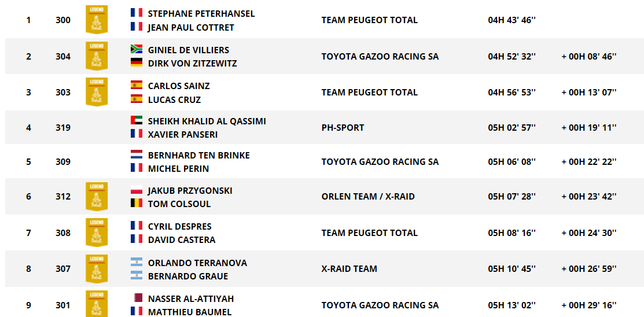The width and height of the screenshot is (644, 317).
Task: Click the Legend badge beside number 304
Action: (x=97, y=56)
